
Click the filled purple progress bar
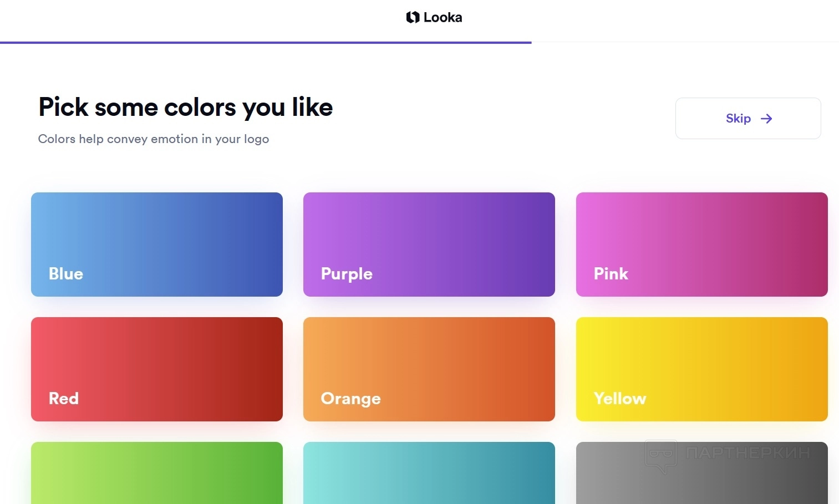[x=266, y=42]
